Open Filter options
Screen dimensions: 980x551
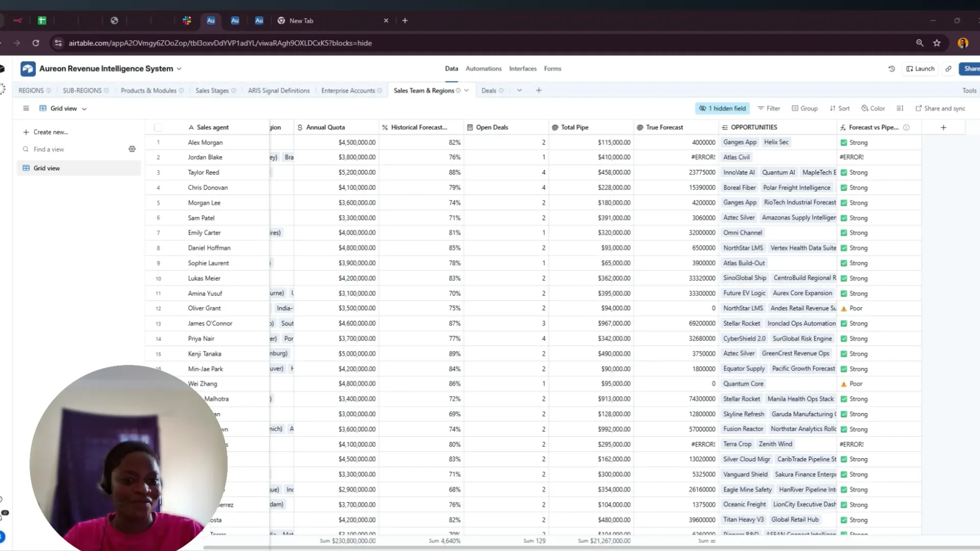click(x=769, y=108)
